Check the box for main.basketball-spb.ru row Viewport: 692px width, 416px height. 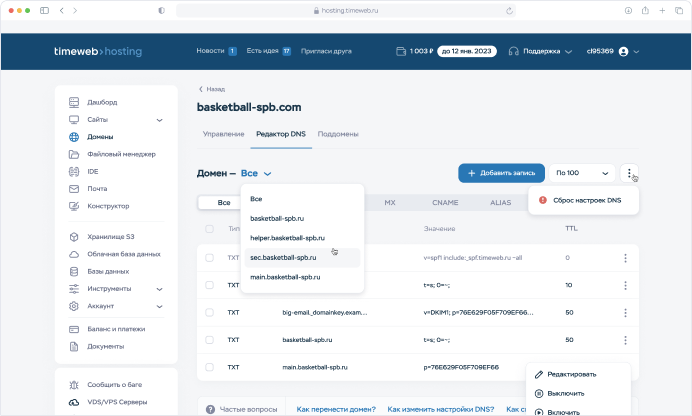[x=210, y=367]
